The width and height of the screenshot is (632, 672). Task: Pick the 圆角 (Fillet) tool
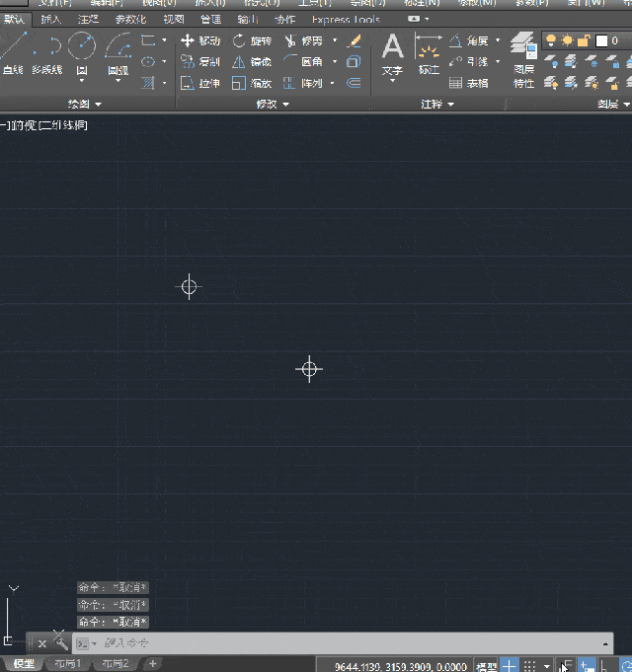point(303,62)
